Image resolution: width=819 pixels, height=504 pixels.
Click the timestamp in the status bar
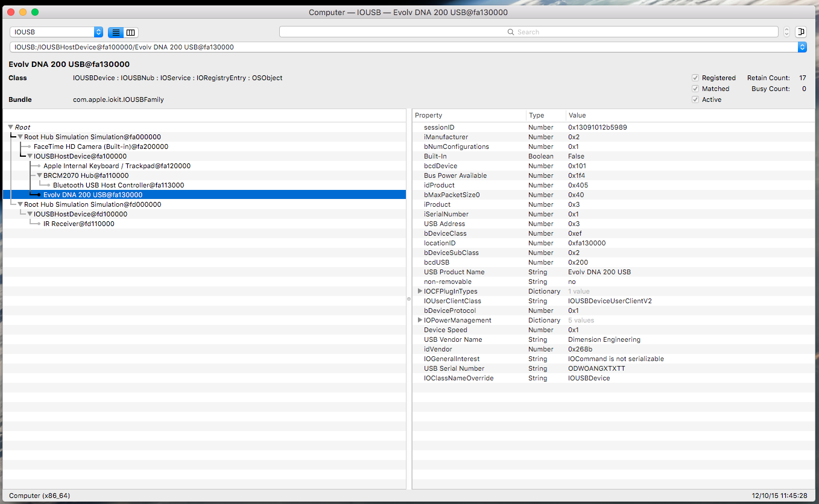780,496
